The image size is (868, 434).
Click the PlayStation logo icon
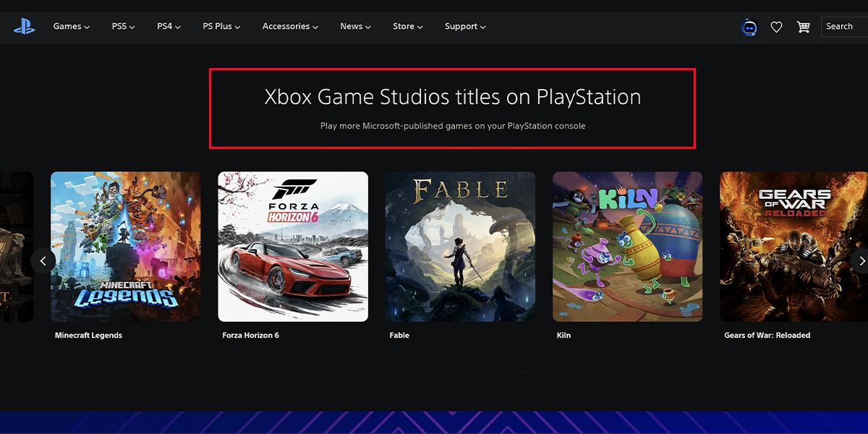[24, 27]
